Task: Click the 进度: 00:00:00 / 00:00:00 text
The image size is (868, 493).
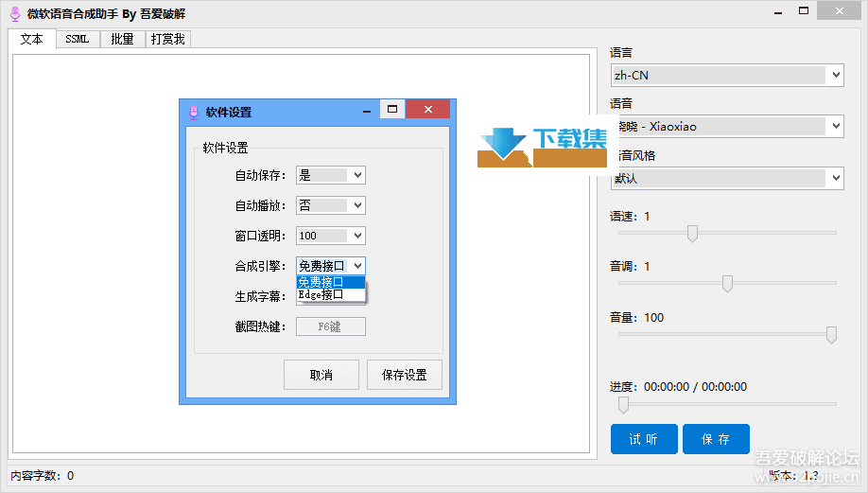Action: [x=678, y=387]
